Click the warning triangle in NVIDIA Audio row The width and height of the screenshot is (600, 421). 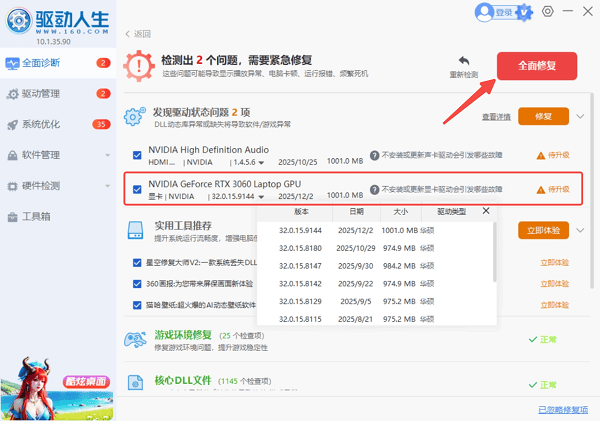coord(541,156)
